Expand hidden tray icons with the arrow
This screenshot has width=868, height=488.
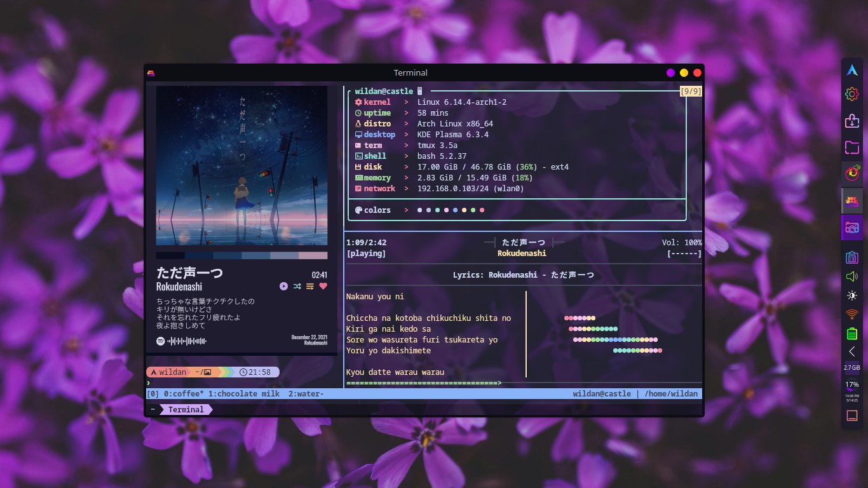point(851,351)
